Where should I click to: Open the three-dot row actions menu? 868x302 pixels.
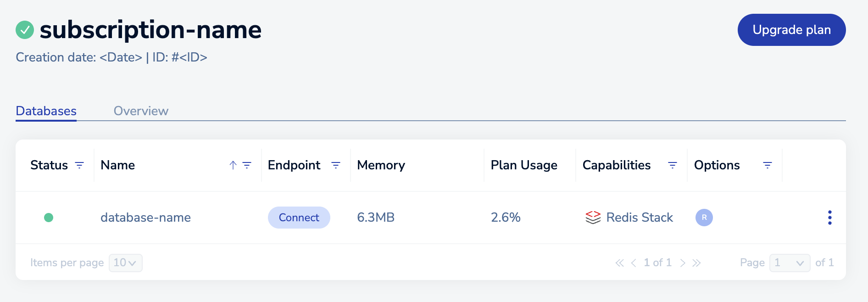829,218
